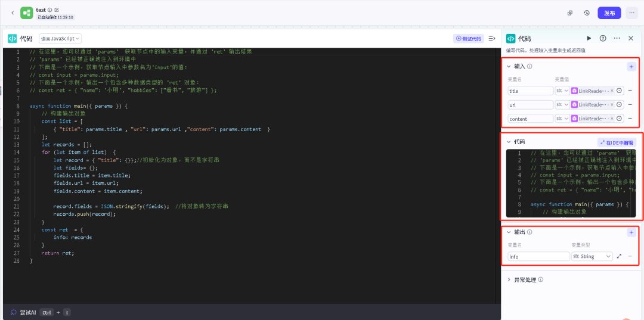
Task: Open type dropdown in content row
Action: tap(562, 119)
